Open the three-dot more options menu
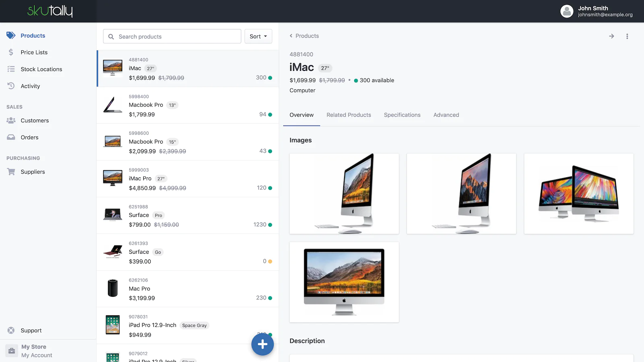The width and height of the screenshot is (644, 362). tap(627, 36)
